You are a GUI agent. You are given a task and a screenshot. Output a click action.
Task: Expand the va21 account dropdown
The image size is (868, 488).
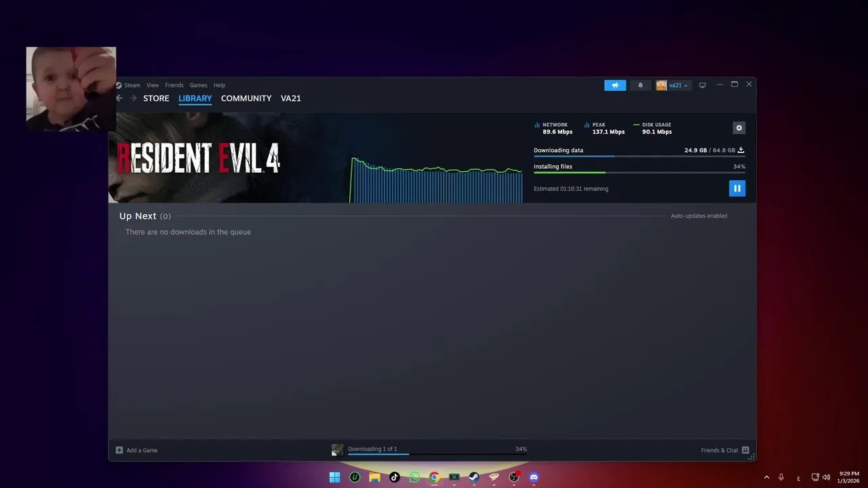click(678, 85)
